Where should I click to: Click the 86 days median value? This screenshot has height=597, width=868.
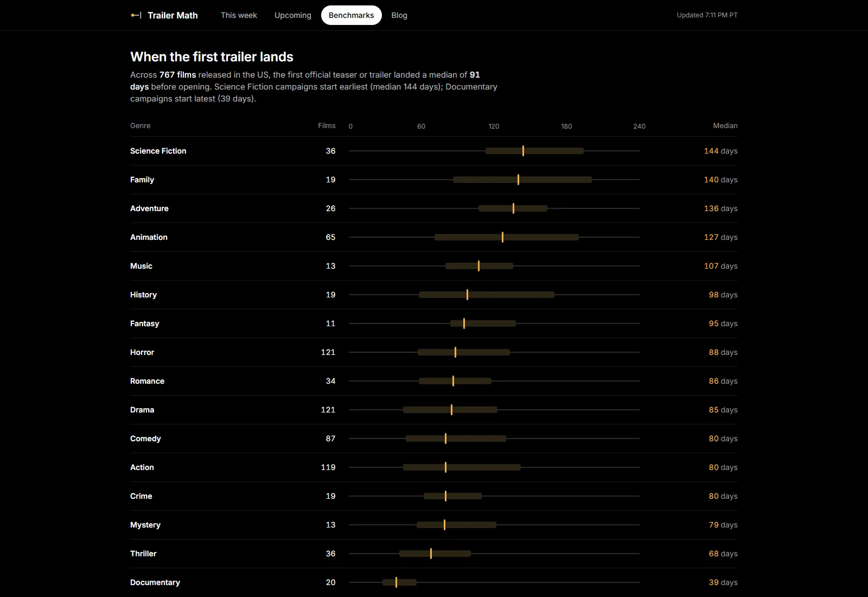coord(723,381)
